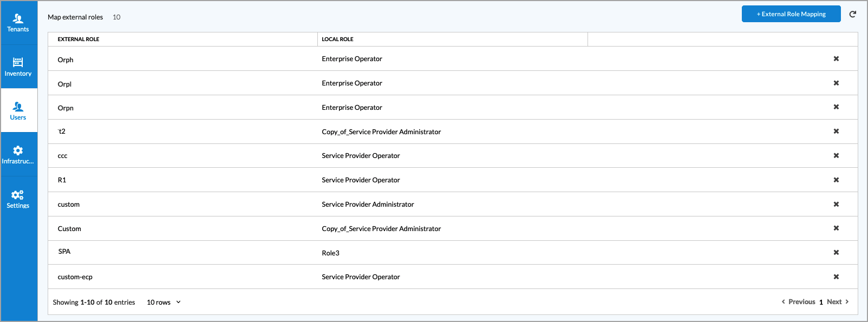Click the R1 external role entry
This screenshot has height=322, width=868.
(x=62, y=180)
